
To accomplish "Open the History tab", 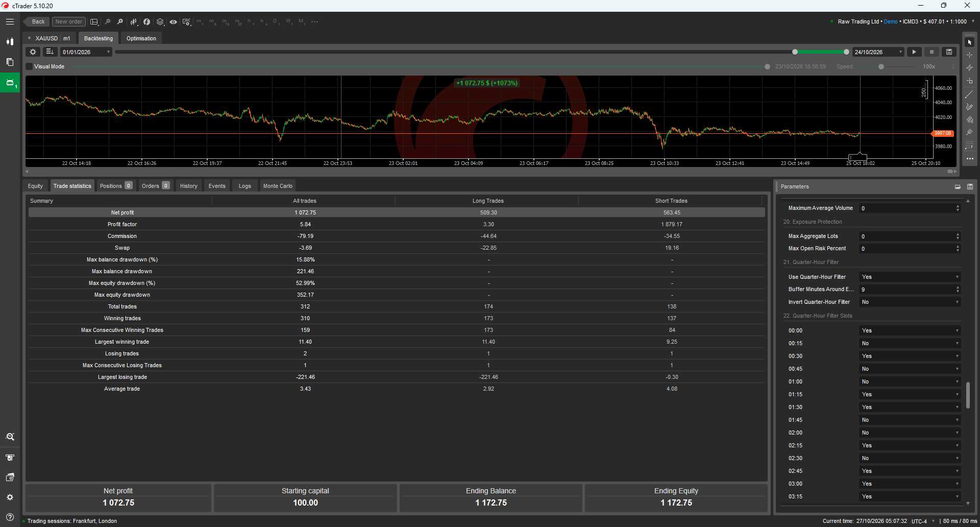I will pyautogui.click(x=188, y=186).
